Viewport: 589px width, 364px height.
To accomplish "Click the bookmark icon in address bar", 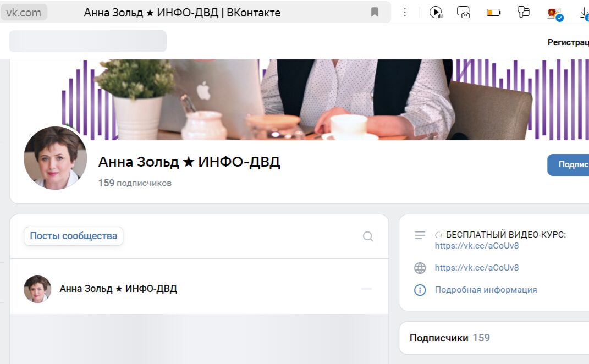I will click(x=375, y=13).
